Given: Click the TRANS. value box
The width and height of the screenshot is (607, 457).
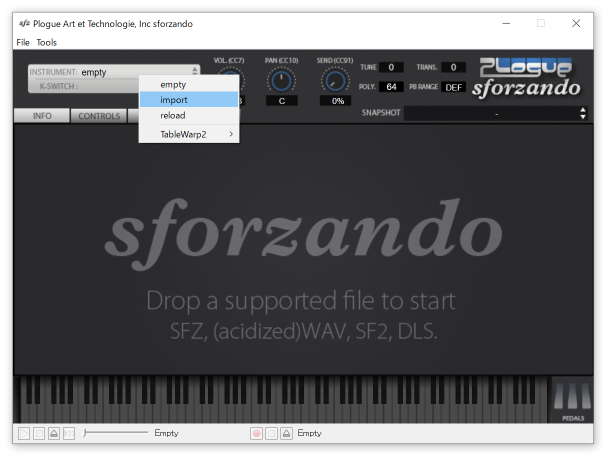Looking at the screenshot, I should click(x=453, y=67).
